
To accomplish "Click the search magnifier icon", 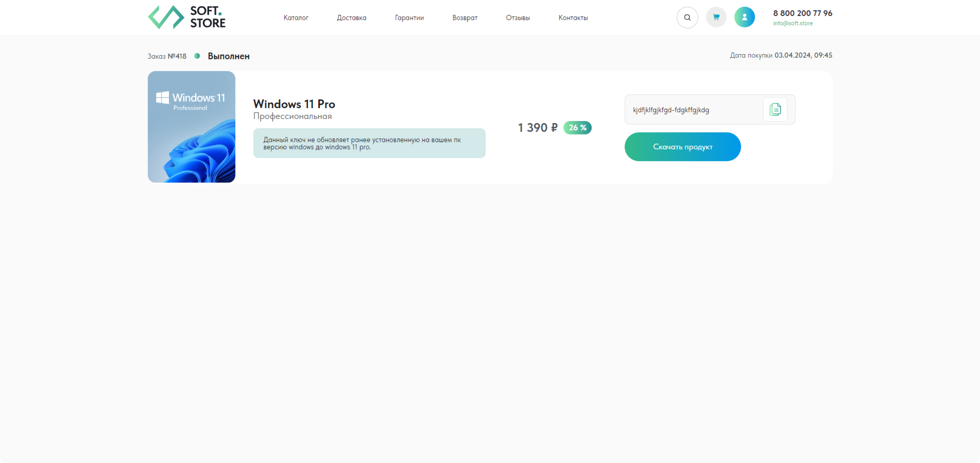I will (x=687, y=17).
